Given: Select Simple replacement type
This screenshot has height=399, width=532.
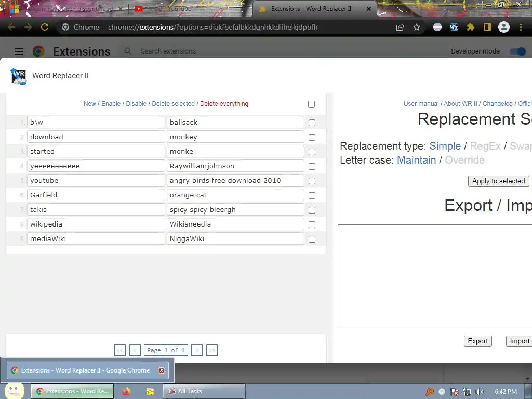Looking at the screenshot, I should click(x=445, y=146).
